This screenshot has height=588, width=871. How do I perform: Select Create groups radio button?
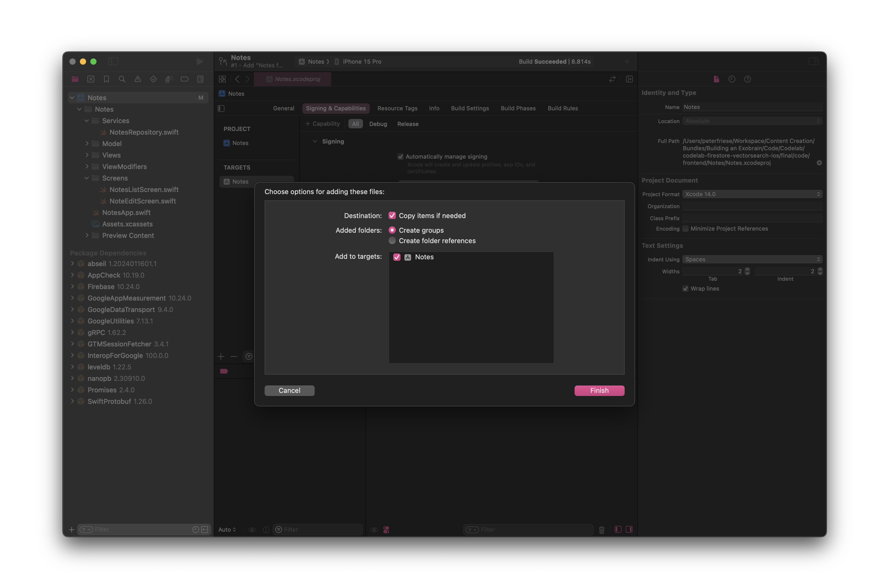392,230
